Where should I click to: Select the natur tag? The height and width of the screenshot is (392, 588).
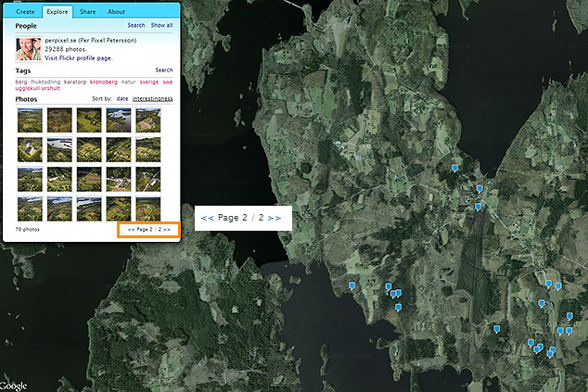click(128, 82)
